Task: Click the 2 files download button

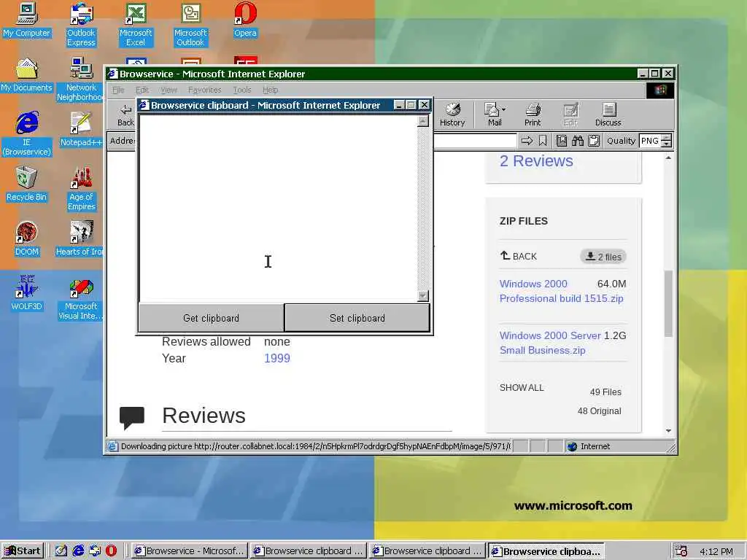Action: click(x=603, y=257)
